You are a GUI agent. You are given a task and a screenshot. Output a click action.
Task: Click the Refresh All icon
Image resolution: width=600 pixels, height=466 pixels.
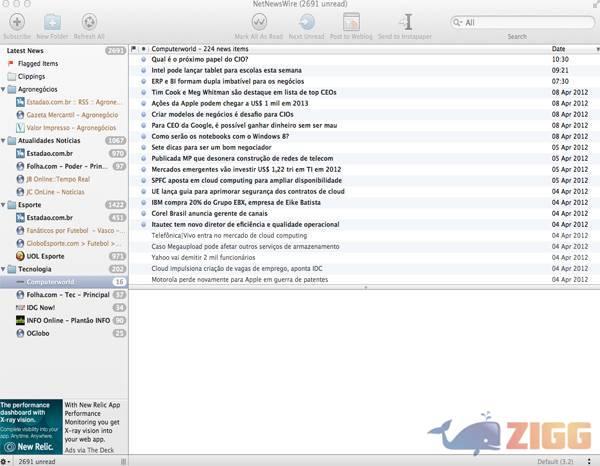(x=89, y=22)
